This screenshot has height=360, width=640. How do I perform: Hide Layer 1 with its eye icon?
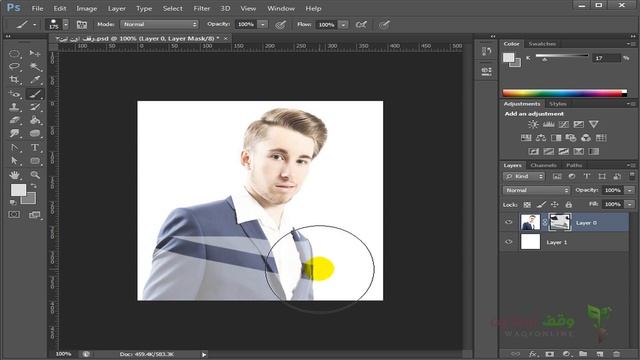pyautogui.click(x=509, y=242)
